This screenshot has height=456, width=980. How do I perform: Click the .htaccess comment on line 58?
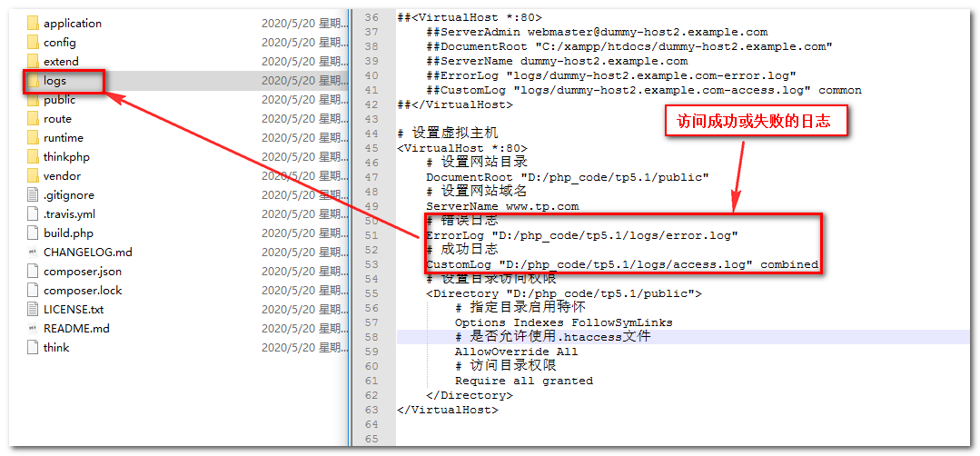coord(553,337)
